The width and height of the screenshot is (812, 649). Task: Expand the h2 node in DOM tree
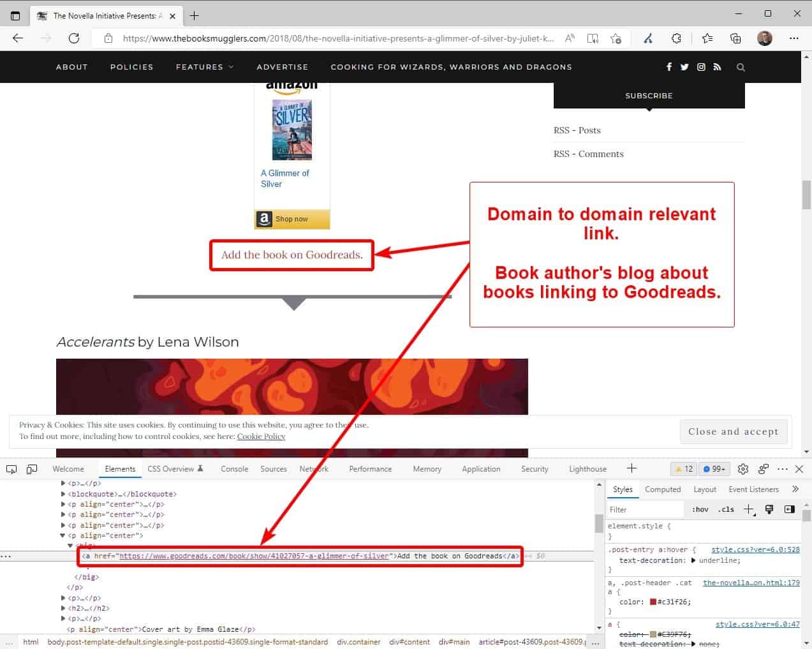63,608
